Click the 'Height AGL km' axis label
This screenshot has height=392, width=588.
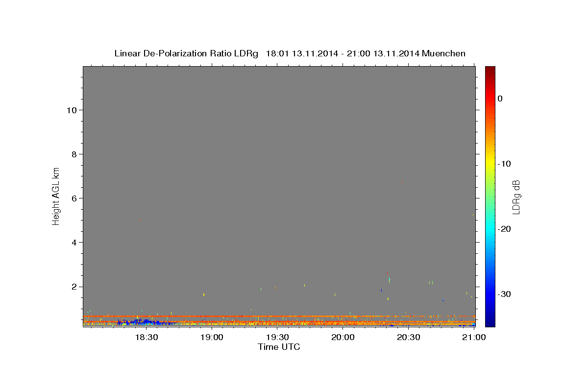[56, 196]
